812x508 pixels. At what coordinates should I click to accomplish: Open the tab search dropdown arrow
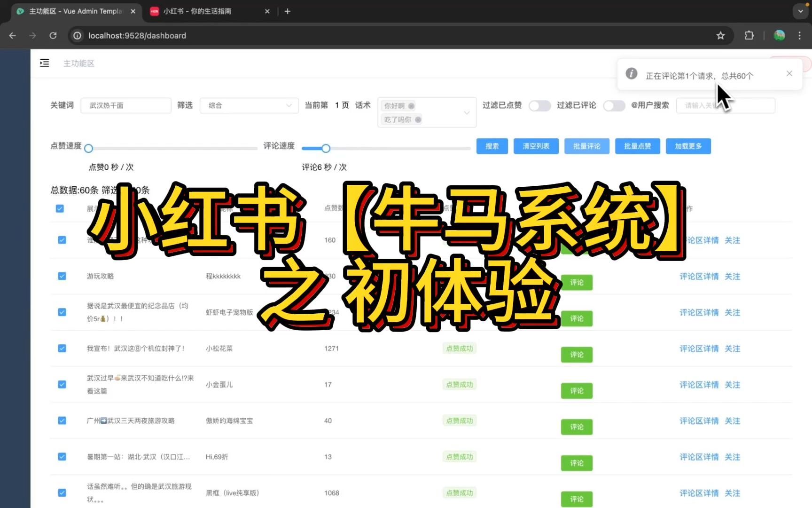coord(800,11)
